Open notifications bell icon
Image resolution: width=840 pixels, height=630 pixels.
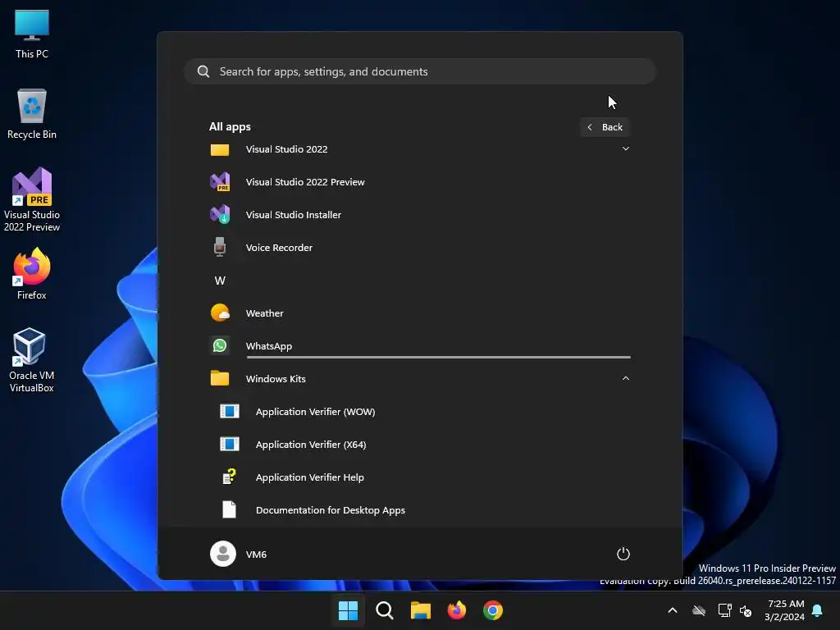(817, 610)
